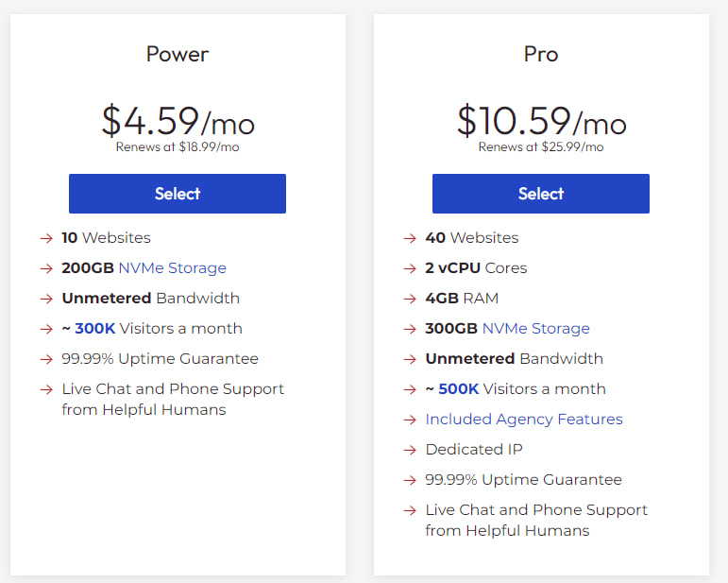This screenshot has width=728, height=583.
Task: Click the Power plan title
Action: [178, 54]
